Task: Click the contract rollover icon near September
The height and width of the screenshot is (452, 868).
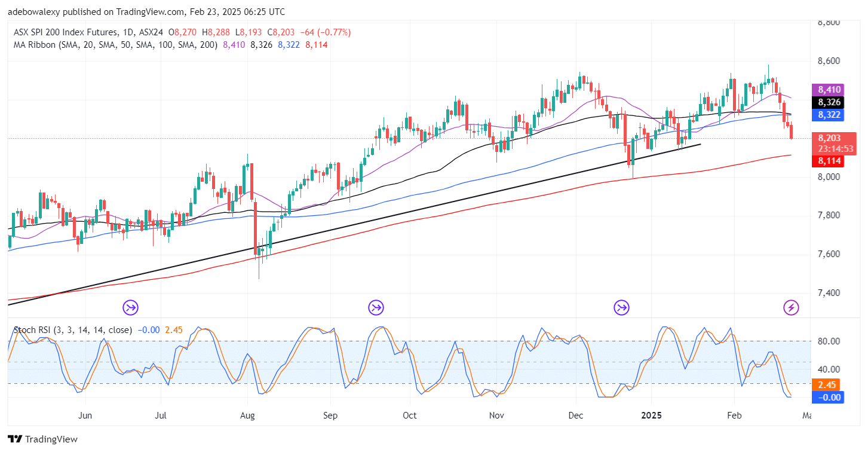Action: point(376,308)
